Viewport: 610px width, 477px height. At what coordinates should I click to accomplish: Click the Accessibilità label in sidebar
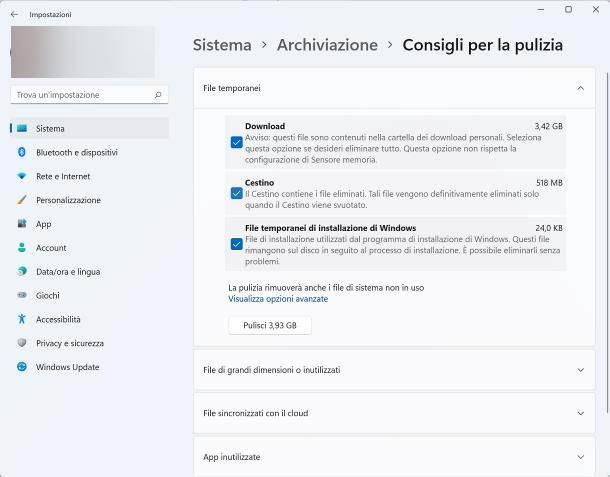click(x=58, y=319)
